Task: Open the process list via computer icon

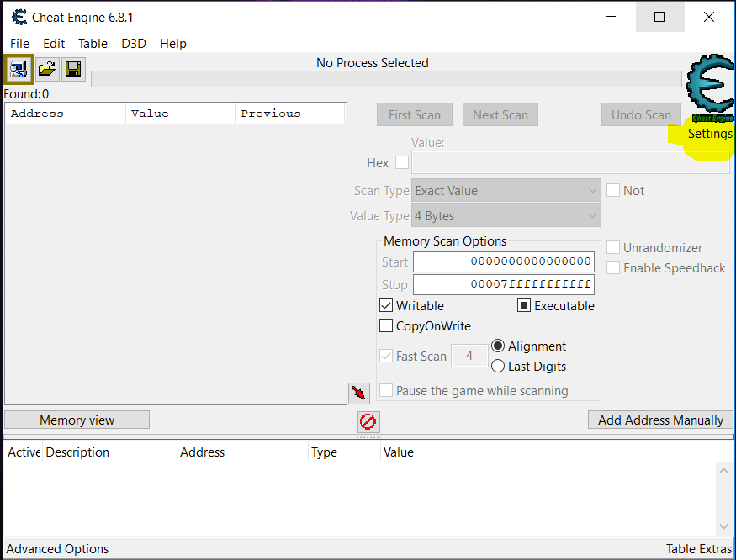Action: click(19, 70)
